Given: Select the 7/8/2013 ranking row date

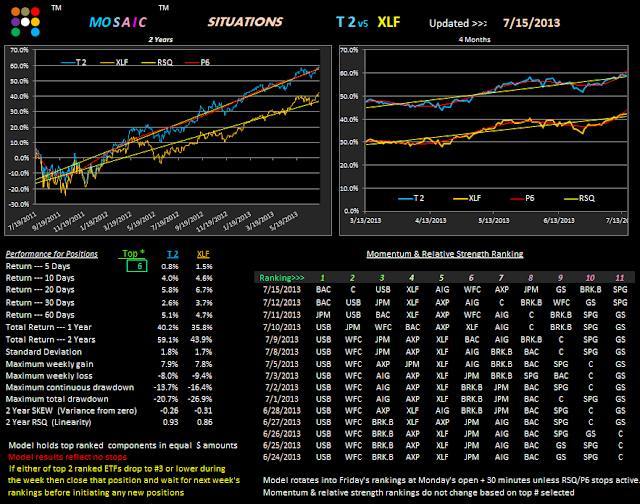Looking at the screenshot, I should click(x=282, y=352).
